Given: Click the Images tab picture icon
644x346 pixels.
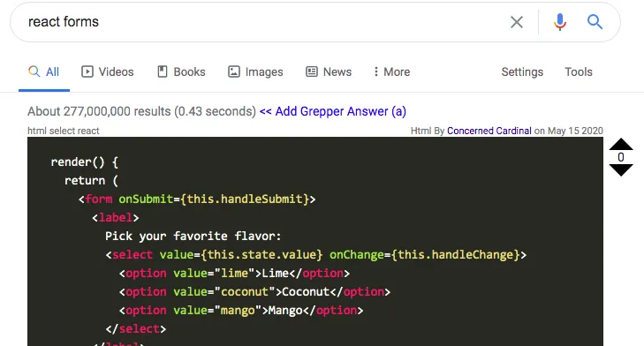Looking at the screenshot, I should (x=234, y=71).
